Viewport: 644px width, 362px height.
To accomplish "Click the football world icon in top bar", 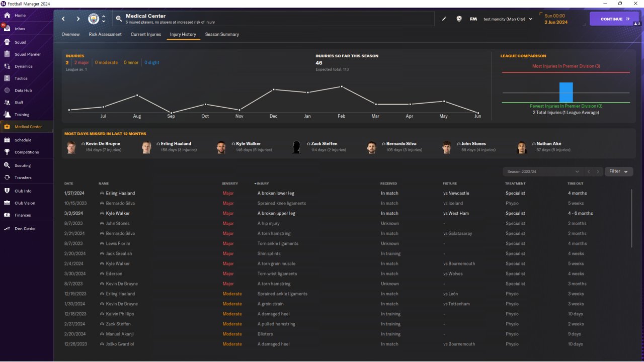I will (x=459, y=19).
